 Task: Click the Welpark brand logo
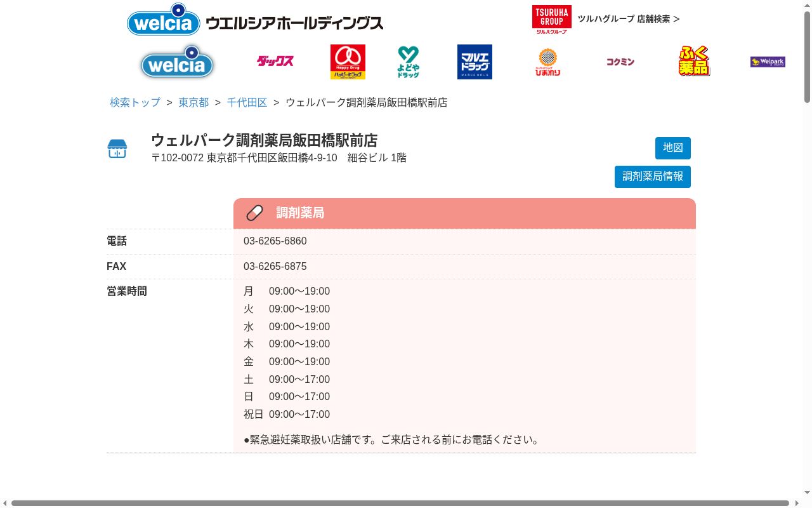point(768,62)
